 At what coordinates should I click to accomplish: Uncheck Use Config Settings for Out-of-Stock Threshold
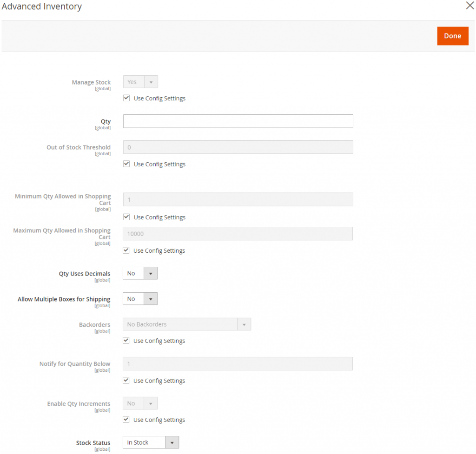click(x=126, y=164)
